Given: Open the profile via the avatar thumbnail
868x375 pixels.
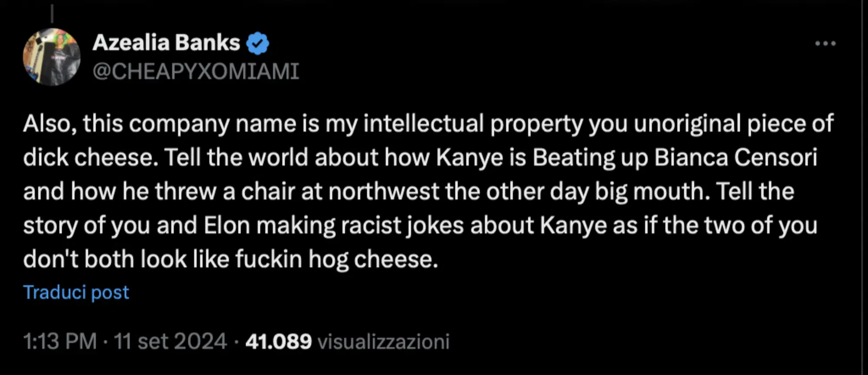Looking at the screenshot, I should point(51,55).
